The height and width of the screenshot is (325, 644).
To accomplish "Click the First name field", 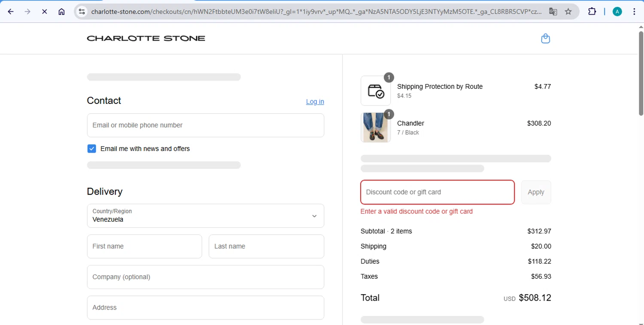I will coord(144,247).
